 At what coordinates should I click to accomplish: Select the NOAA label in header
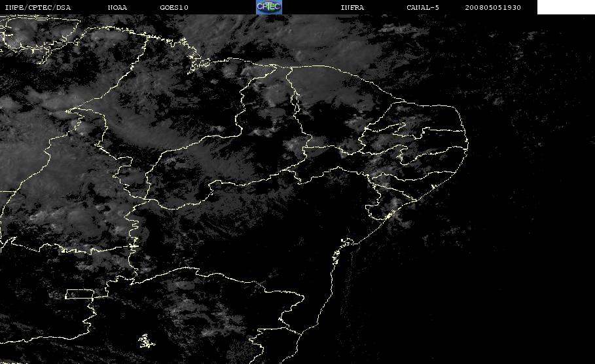coord(117,8)
